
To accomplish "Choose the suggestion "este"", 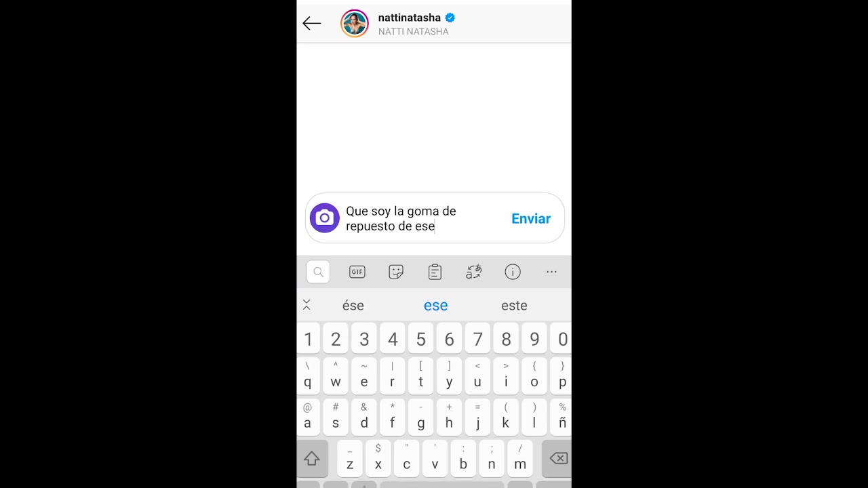I will tap(514, 306).
